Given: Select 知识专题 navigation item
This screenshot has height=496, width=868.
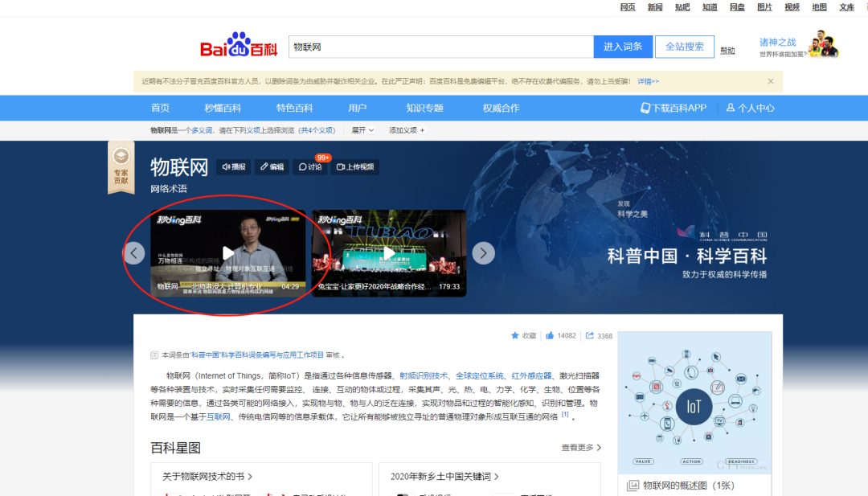Looking at the screenshot, I should click(424, 108).
